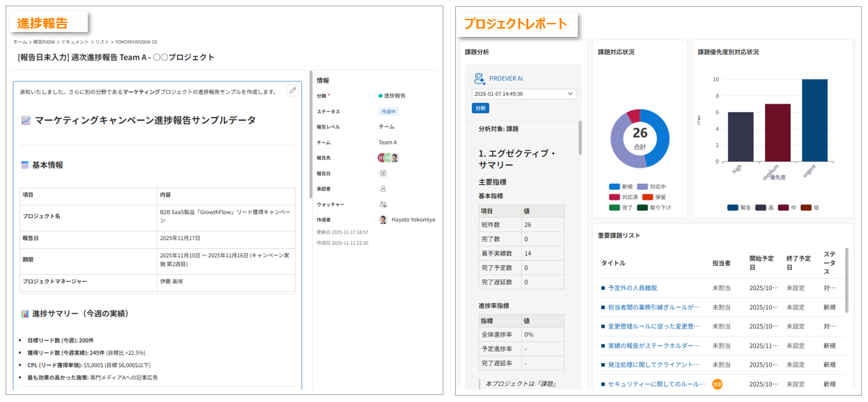Screen dimensions: 868x402
Task: Click the 重要課題リスト vertical scrollbar
Action: click(846, 280)
